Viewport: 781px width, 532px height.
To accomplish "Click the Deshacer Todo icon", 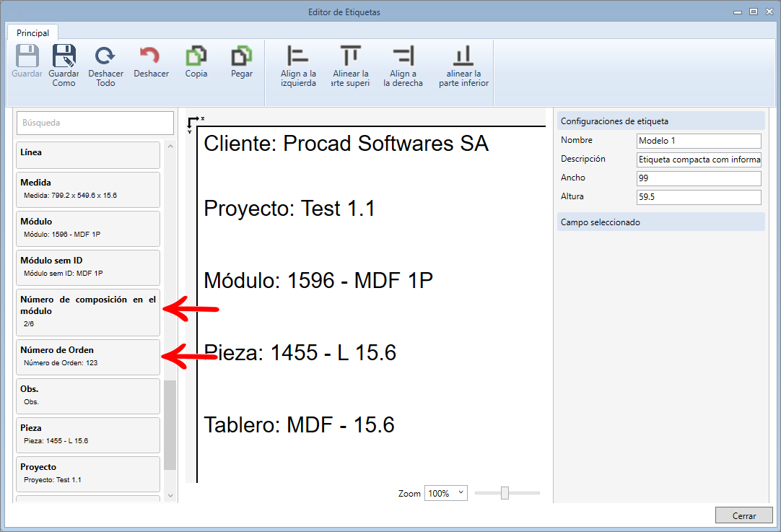I will click(105, 56).
